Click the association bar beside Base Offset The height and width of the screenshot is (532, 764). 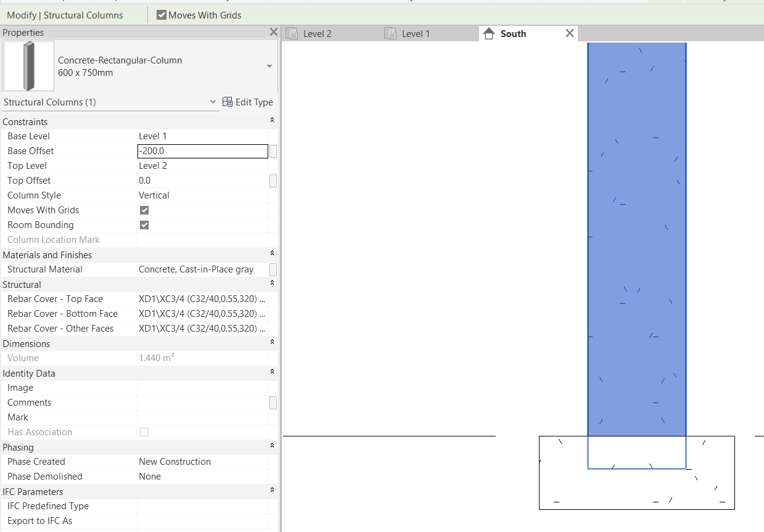click(273, 151)
